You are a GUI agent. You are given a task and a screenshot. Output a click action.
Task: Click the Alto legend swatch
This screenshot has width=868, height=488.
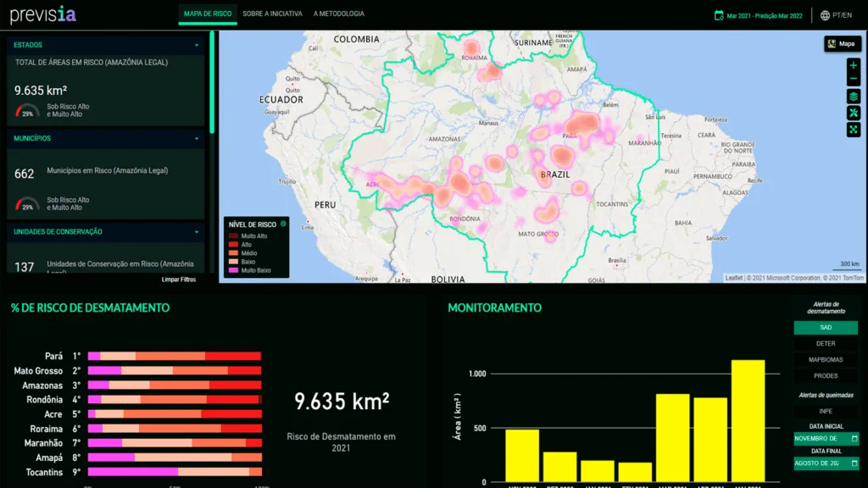(x=233, y=245)
